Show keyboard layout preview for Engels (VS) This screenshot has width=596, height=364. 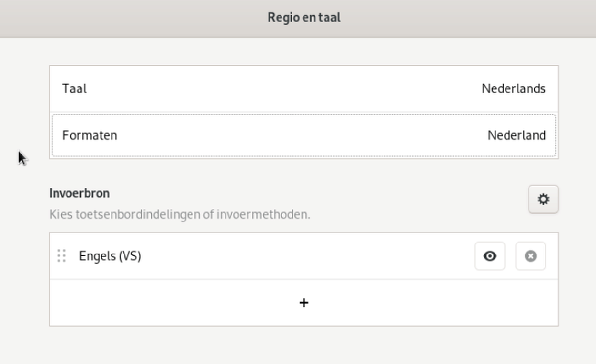pos(490,256)
